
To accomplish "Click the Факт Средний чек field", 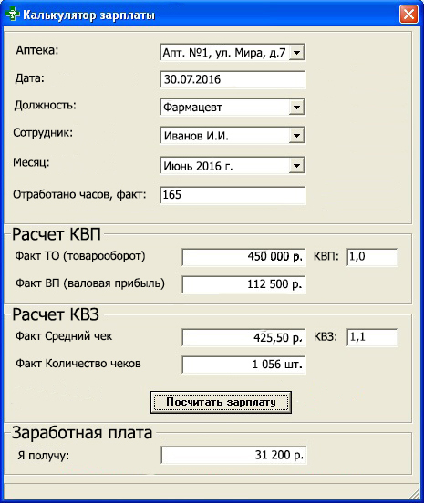I will point(243,337).
